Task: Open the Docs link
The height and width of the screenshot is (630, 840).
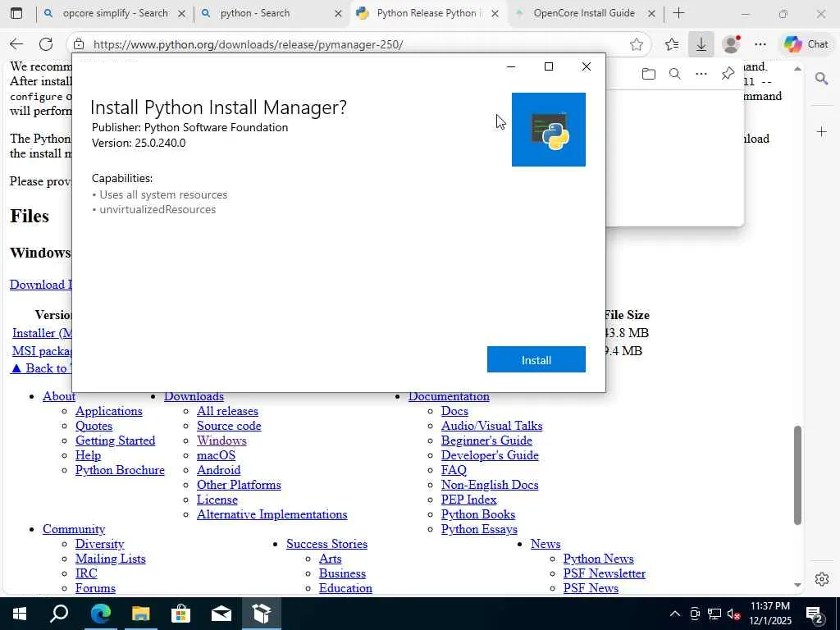Action: 454,411
